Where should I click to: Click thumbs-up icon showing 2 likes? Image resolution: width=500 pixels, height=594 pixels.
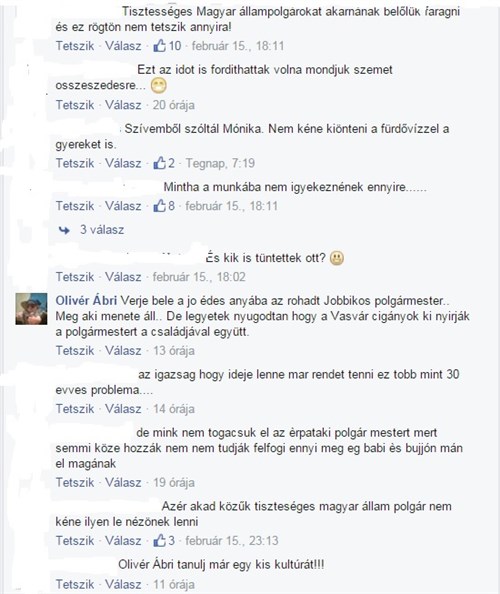click(x=159, y=163)
